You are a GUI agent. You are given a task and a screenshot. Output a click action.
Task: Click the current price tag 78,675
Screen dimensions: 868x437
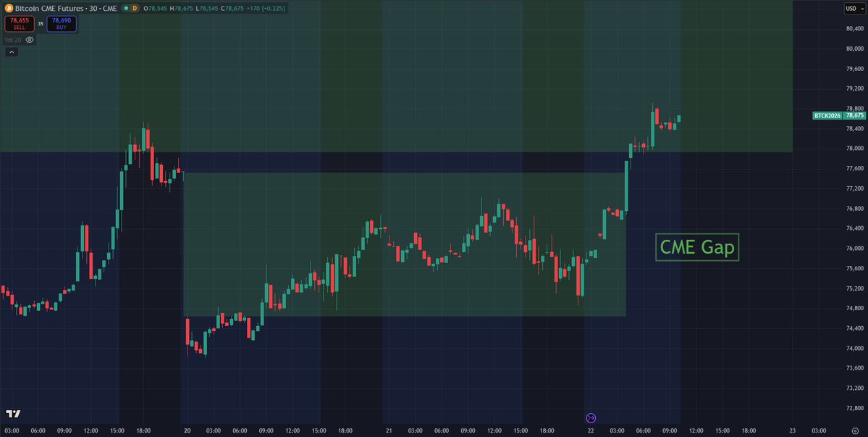click(855, 116)
